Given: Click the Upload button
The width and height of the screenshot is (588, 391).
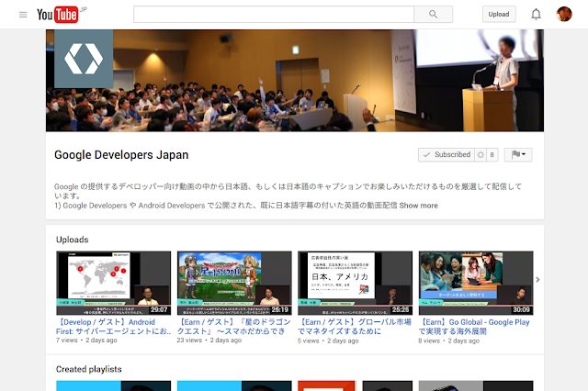Looking at the screenshot, I should coord(499,15).
